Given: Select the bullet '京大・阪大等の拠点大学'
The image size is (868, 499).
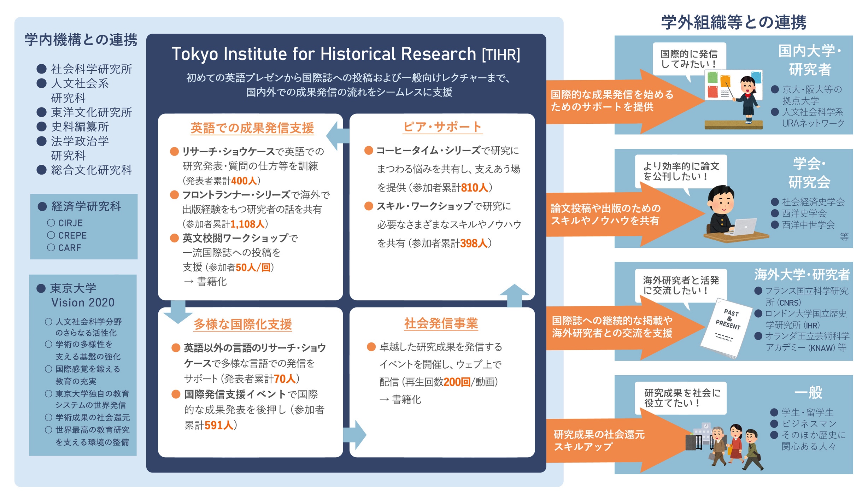Looking at the screenshot, I should pyautogui.click(x=807, y=95).
